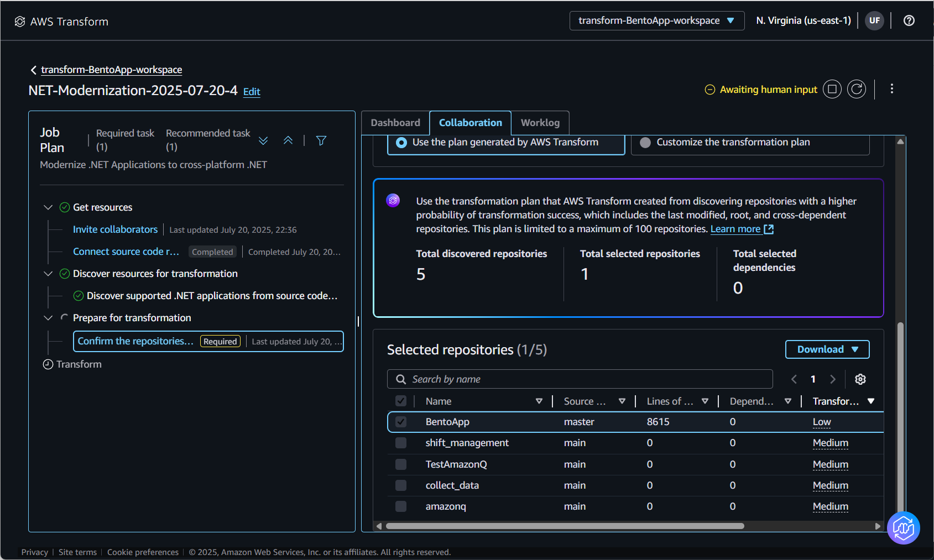Focus the Search by name field
This screenshot has height=560, width=934.
pyautogui.click(x=580, y=379)
